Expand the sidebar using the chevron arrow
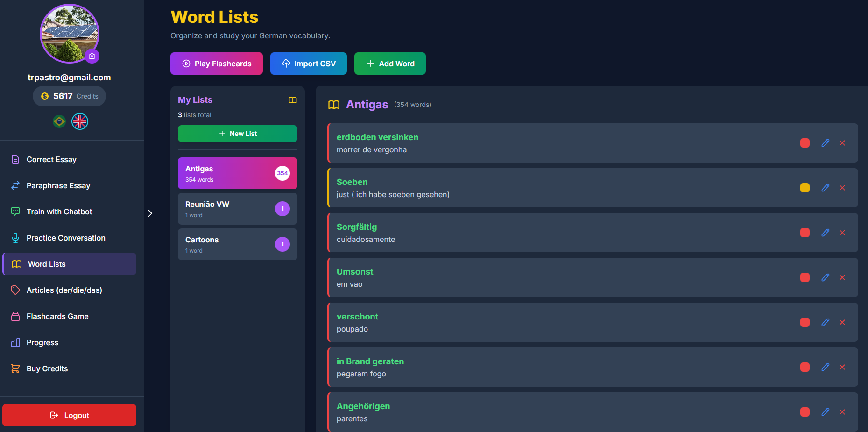 [150, 213]
